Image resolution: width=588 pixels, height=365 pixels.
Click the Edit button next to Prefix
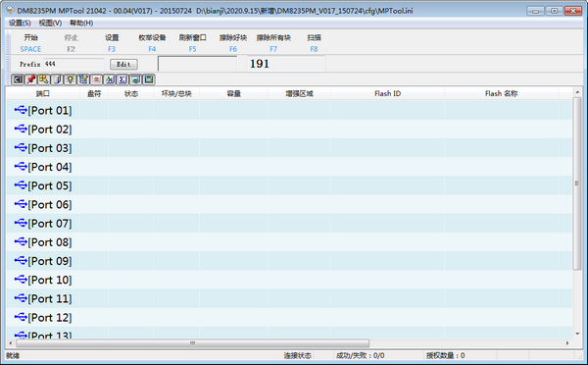click(x=123, y=64)
